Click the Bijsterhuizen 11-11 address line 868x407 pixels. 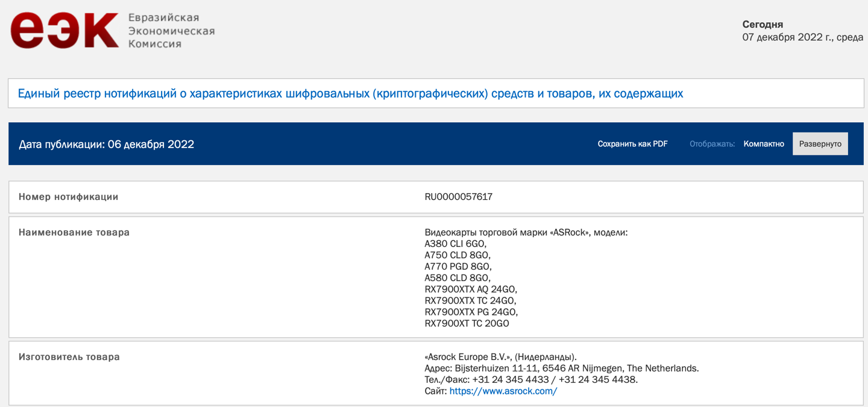point(562,368)
